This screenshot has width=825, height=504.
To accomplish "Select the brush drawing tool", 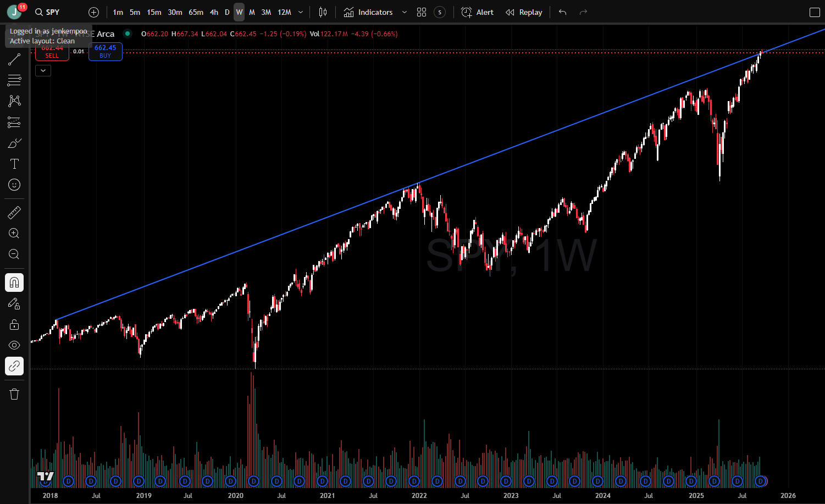I will coord(14,143).
